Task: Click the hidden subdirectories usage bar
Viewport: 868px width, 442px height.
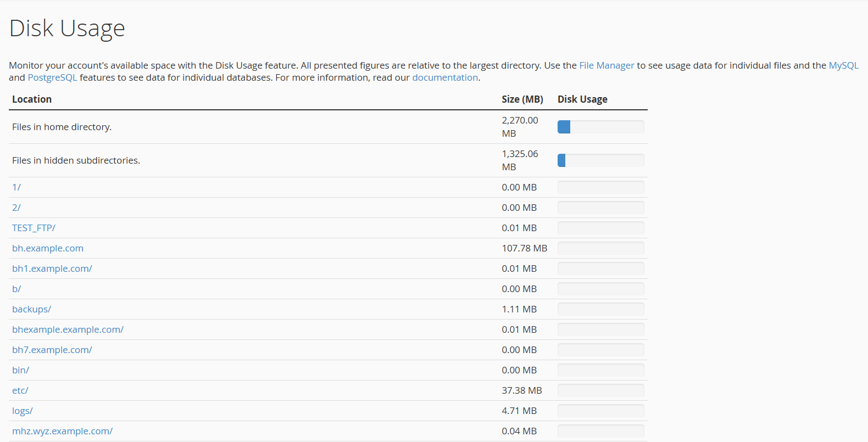Action: 600,160
